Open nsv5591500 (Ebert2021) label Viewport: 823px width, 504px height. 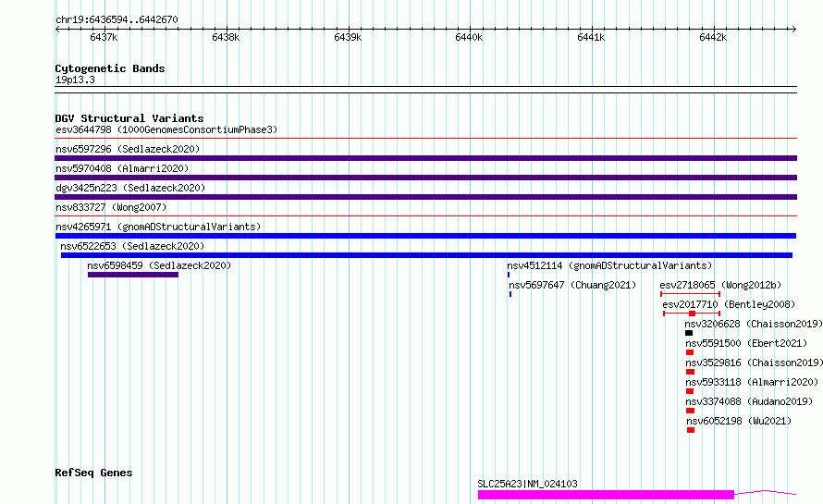pyautogui.click(x=746, y=343)
